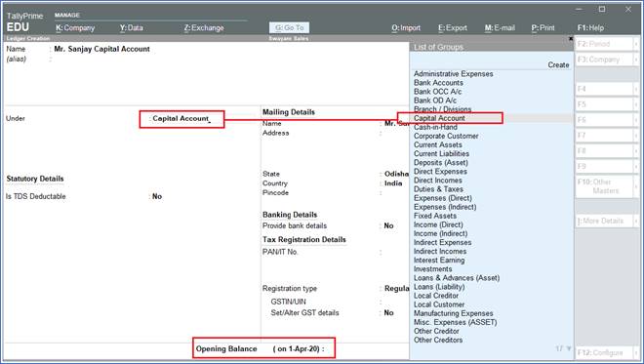Toggle the Is TDS Deductable No value
Image resolution: width=644 pixels, height=364 pixels.
[157, 196]
